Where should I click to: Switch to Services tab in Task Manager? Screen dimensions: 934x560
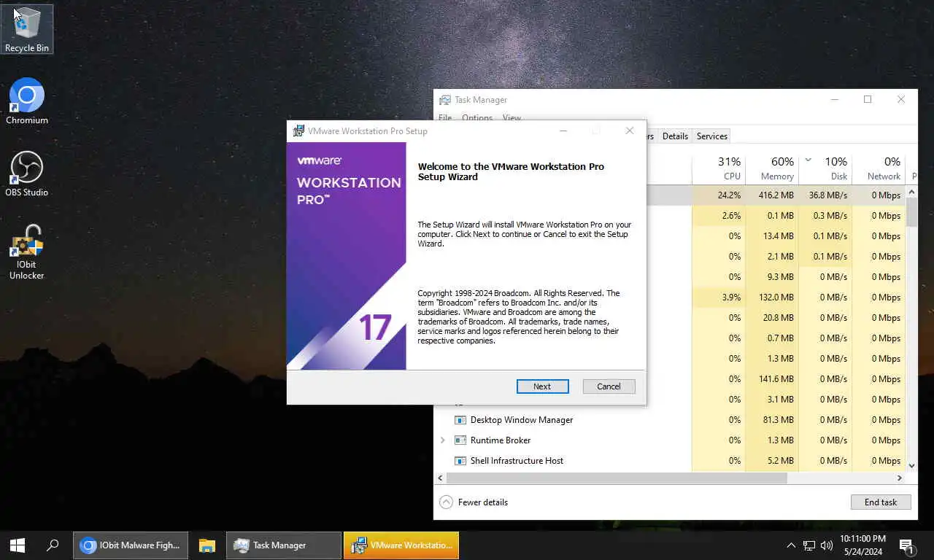point(711,136)
